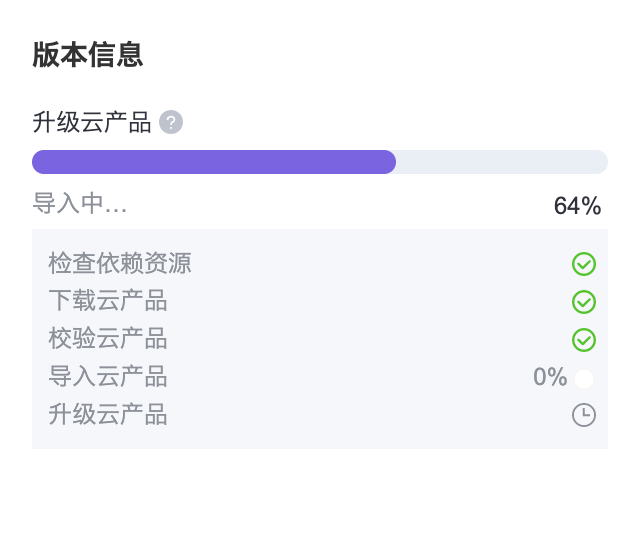Click the green check icon for 校验云产品
This screenshot has height=546, width=644.
[x=584, y=340]
